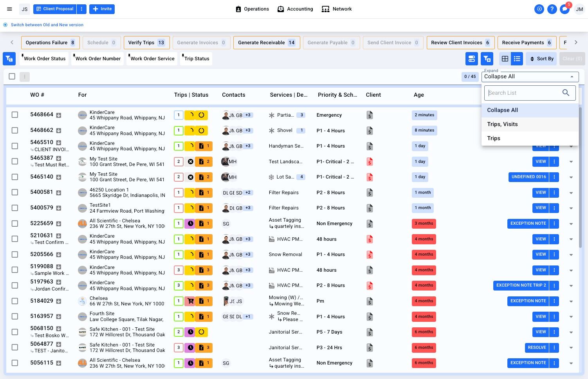
Task: Click the three-dot menu next to the Resolve button
Action: click(x=554, y=348)
